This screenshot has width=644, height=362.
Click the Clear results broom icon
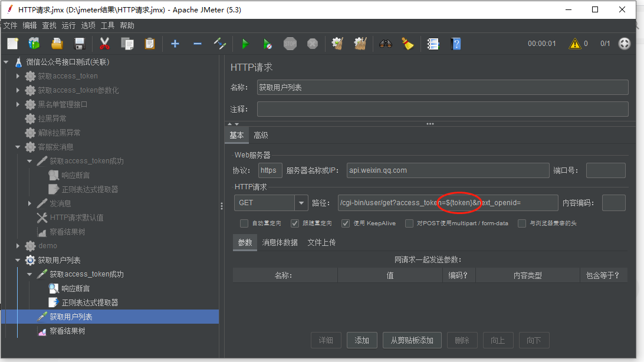click(x=337, y=44)
